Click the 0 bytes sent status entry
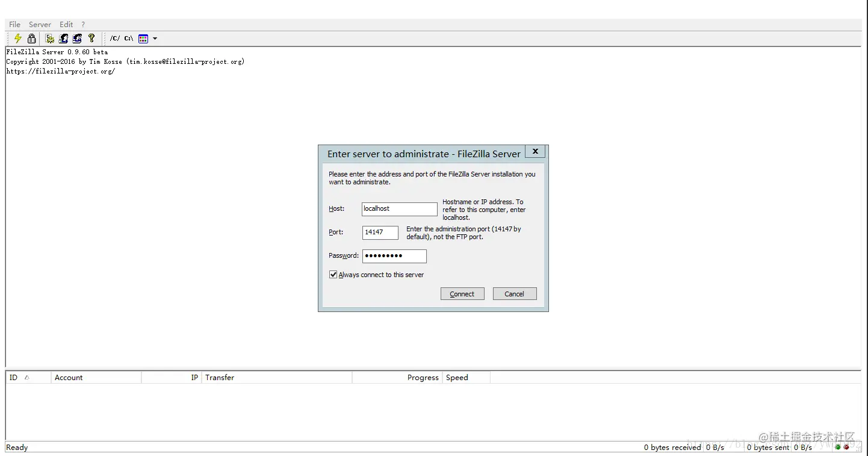This screenshot has height=456, width=868. [768, 448]
